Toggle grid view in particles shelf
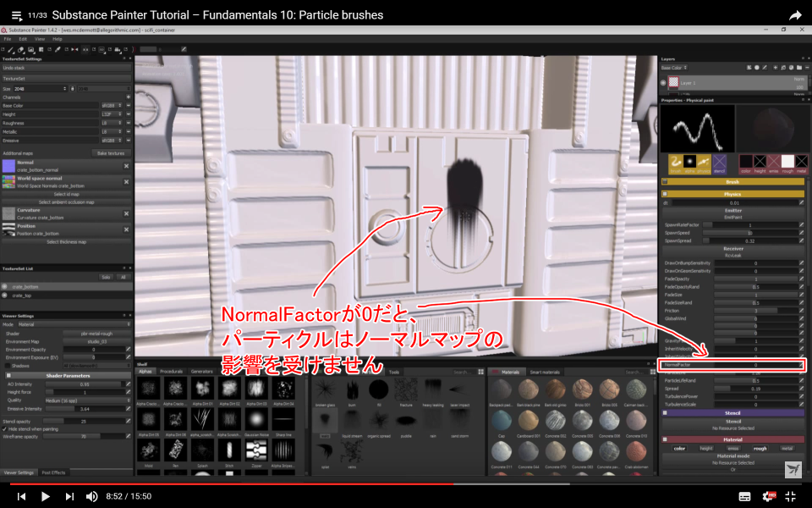Viewport: 812px width, 508px height. pos(480,372)
